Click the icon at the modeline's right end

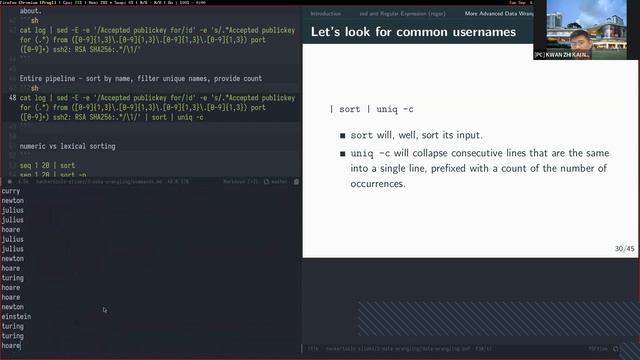tap(296, 182)
